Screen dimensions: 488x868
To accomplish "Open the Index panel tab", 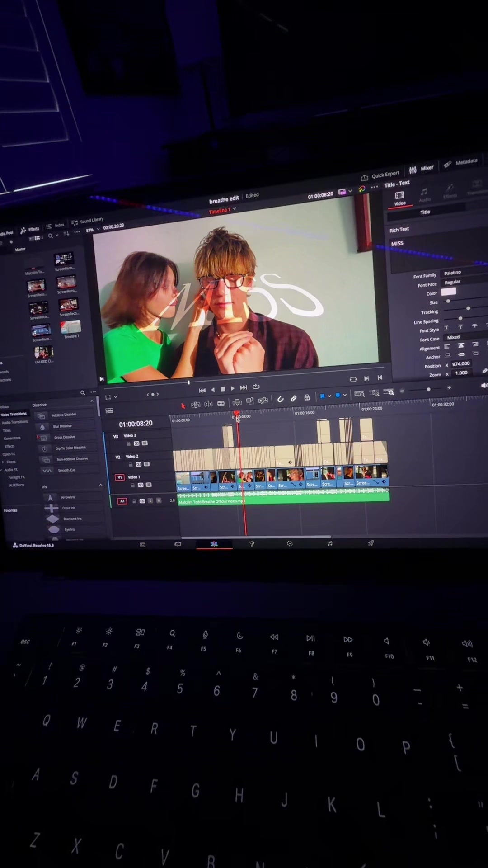I will point(56,225).
